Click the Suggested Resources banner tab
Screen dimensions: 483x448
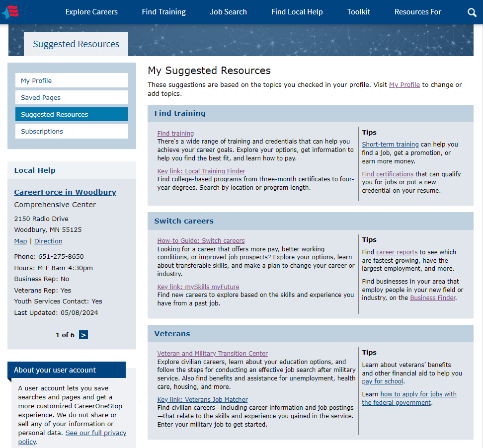[x=76, y=44]
